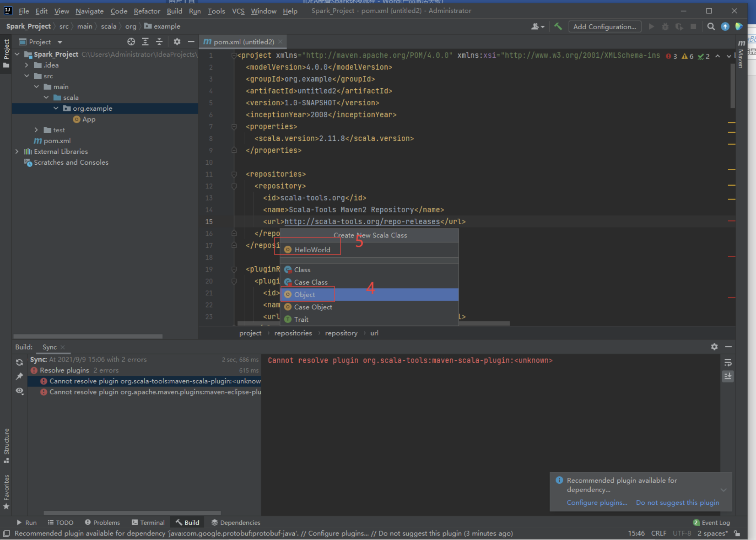Select Case Object in class type list
Screen dimensions: 756x540
[x=313, y=307]
